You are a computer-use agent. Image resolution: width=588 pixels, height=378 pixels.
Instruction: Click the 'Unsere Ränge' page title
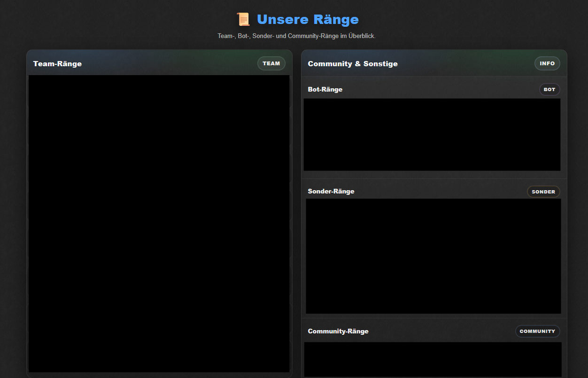pyautogui.click(x=308, y=19)
